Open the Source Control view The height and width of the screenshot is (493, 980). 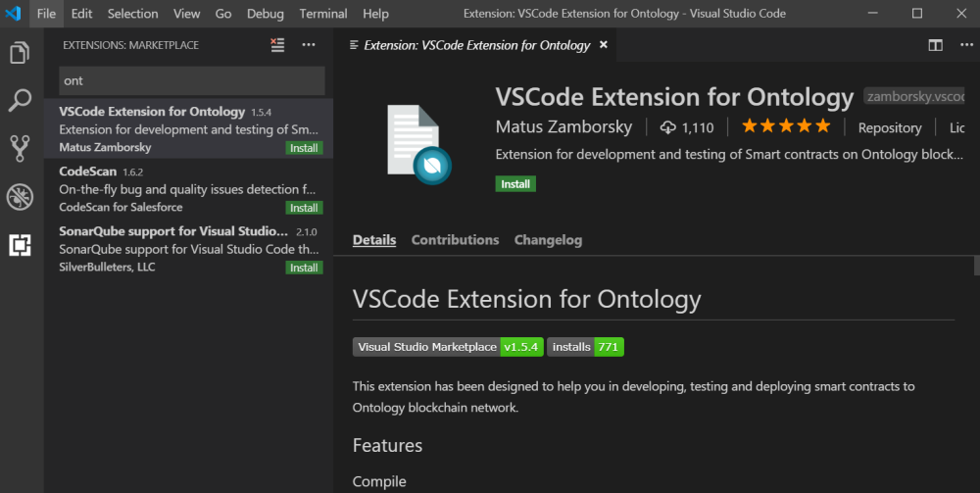click(x=20, y=148)
